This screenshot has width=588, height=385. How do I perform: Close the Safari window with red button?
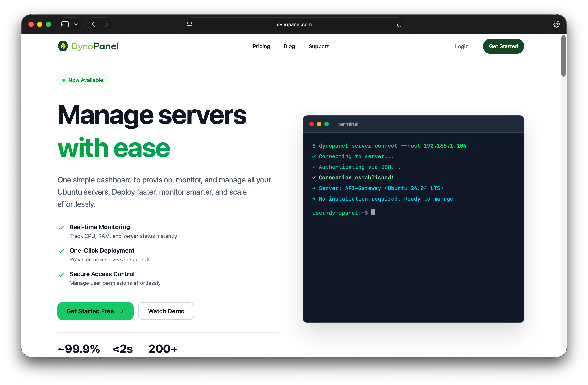coord(31,24)
